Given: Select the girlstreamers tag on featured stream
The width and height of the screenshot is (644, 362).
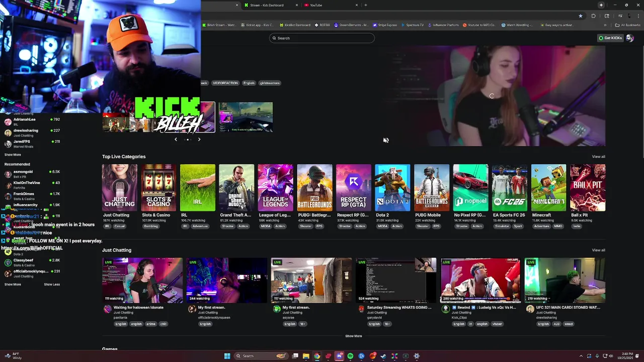Looking at the screenshot, I should [270, 83].
